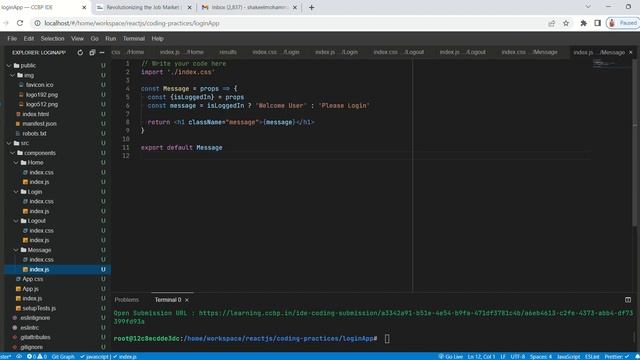Close the Terminal 0 tab

coord(187,300)
